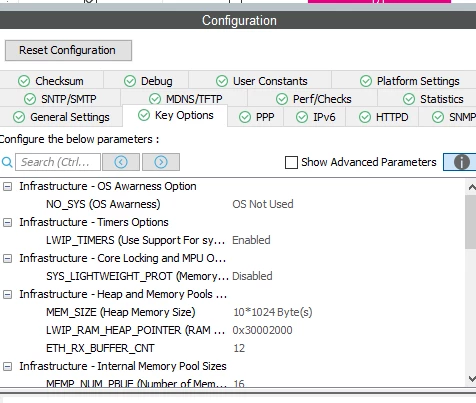Viewport: 476px width, 403px height.
Task: Enable Show Advanced Parameters checkbox
Action: coord(291,162)
